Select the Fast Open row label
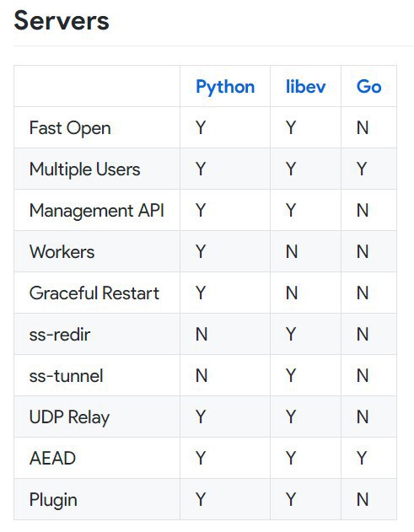 pos(70,128)
